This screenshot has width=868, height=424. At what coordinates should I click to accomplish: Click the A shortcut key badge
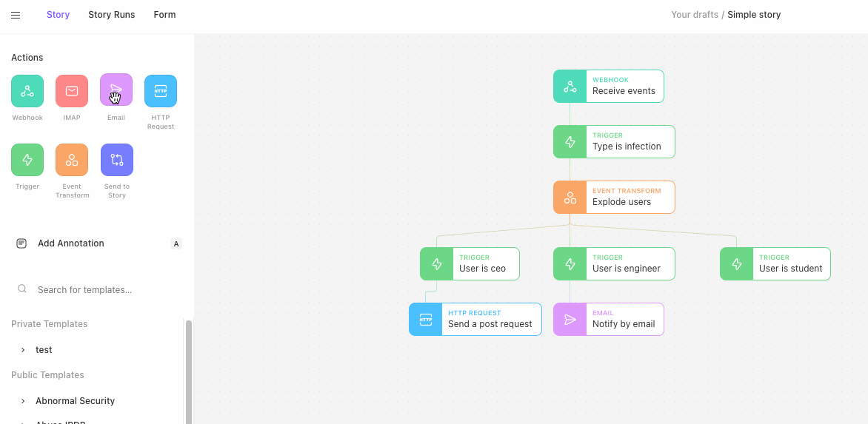click(176, 243)
